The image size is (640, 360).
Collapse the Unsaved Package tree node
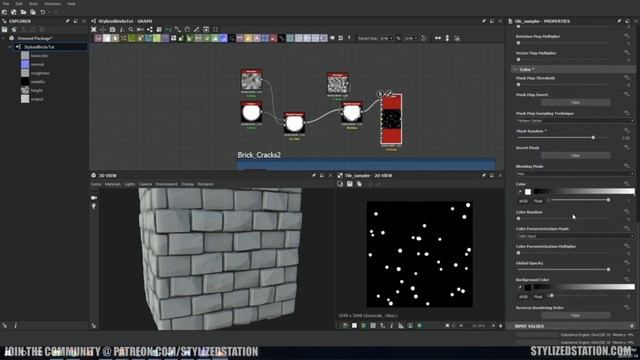[4, 38]
